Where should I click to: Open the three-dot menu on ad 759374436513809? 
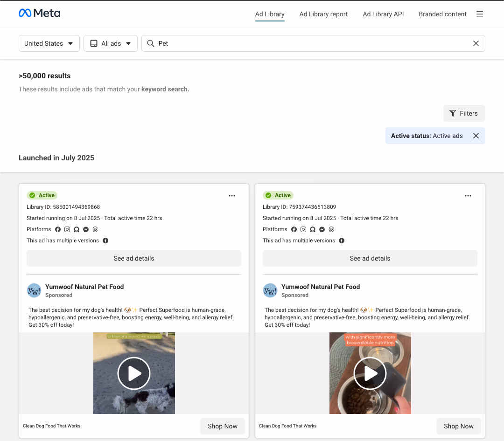point(468,196)
